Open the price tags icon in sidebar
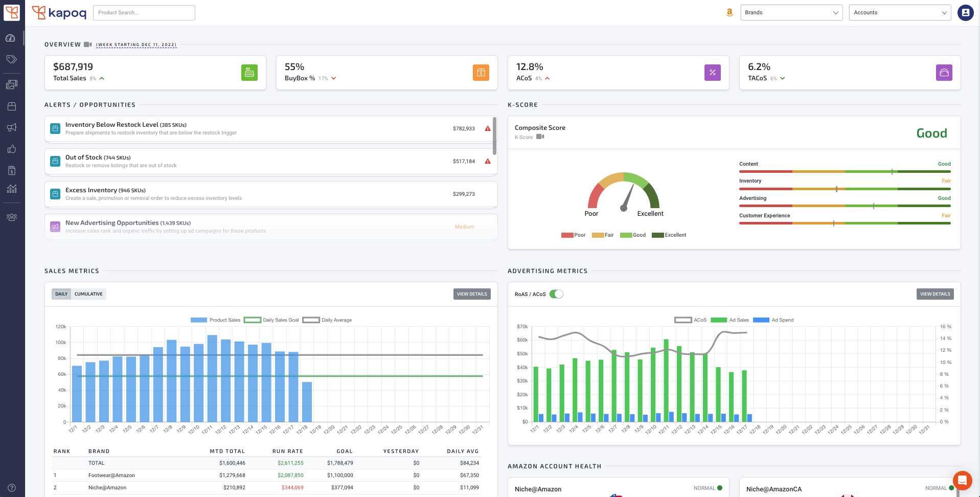Viewport: 980px width, 497px height. [11, 59]
